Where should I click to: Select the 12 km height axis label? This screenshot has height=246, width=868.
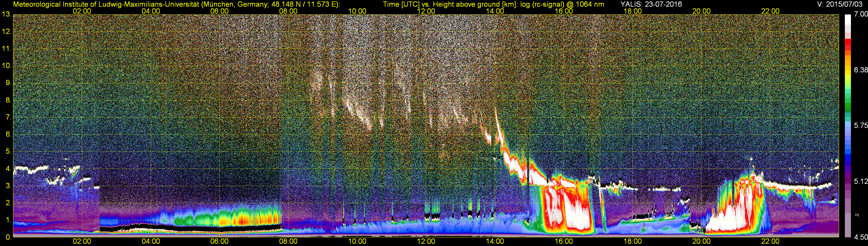[x=6, y=32]
